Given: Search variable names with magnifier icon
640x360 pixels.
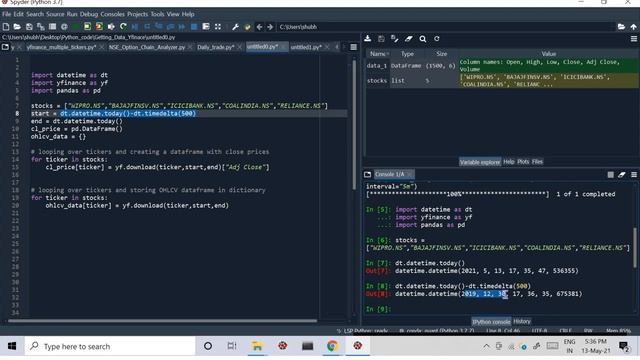Looking at the screenshot, I should (423, 39).
